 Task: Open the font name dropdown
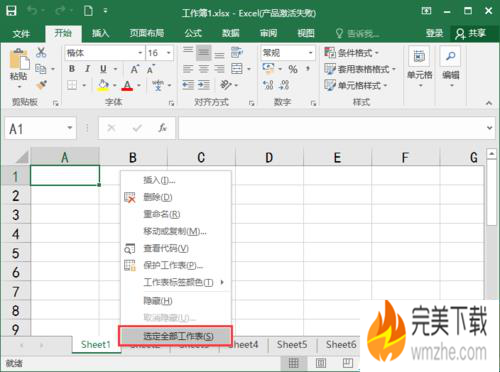coord(140,53)
